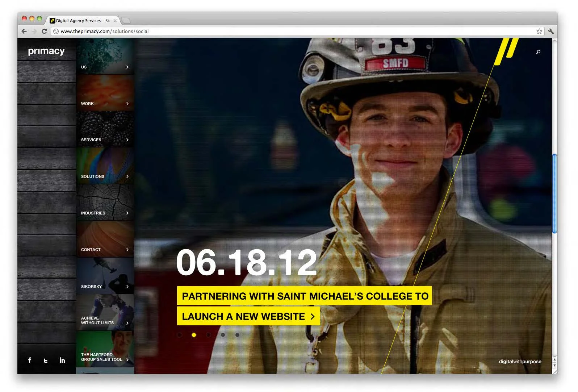Click the Achieve Without Limits chevron

[x=127, y=323]
